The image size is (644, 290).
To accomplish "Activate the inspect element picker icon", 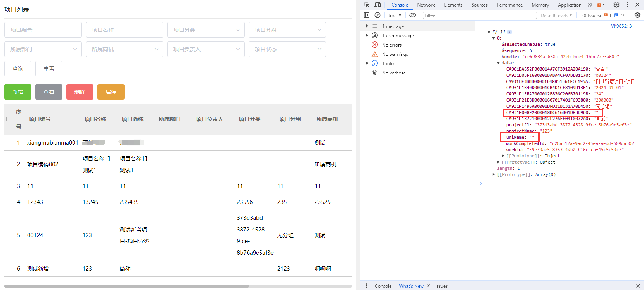I will (367, 5).
